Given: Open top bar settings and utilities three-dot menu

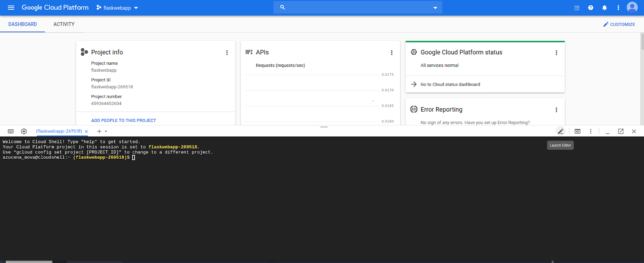Looking at the screenshot, I should [618, 8].
